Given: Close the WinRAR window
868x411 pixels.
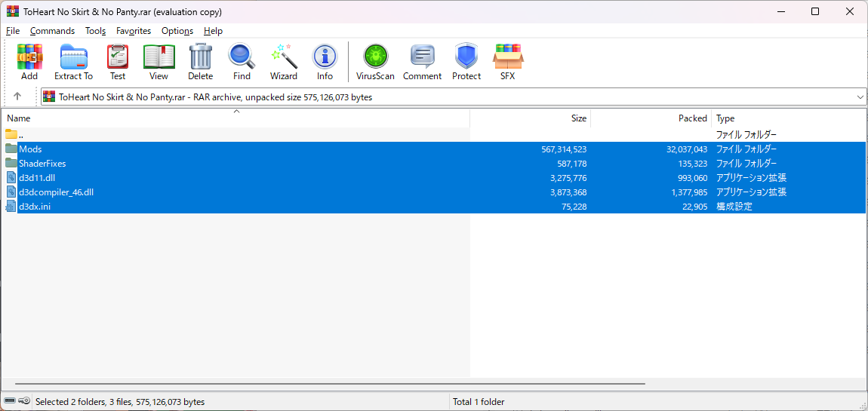Looking at the screenshot, I should [848, 11].
